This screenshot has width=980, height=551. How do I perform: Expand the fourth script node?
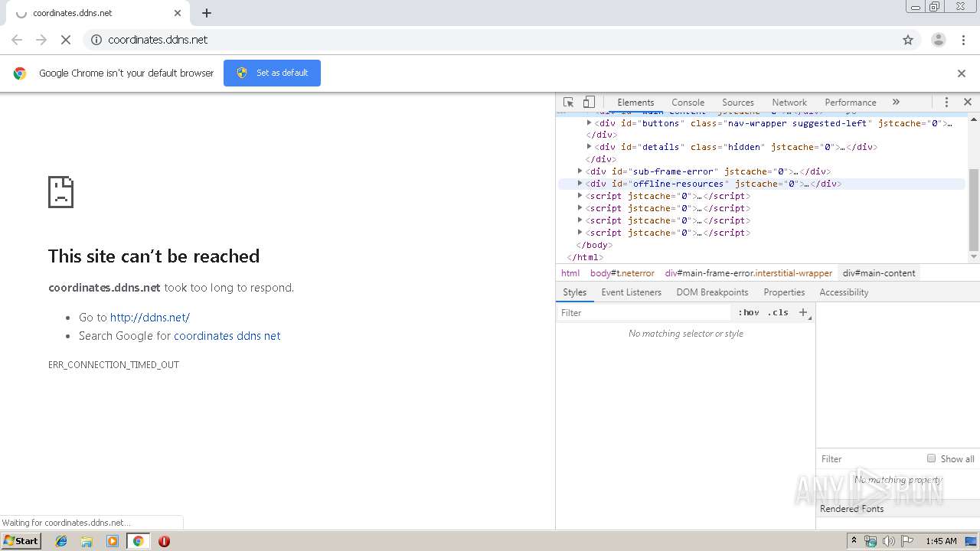click(580, 232)
